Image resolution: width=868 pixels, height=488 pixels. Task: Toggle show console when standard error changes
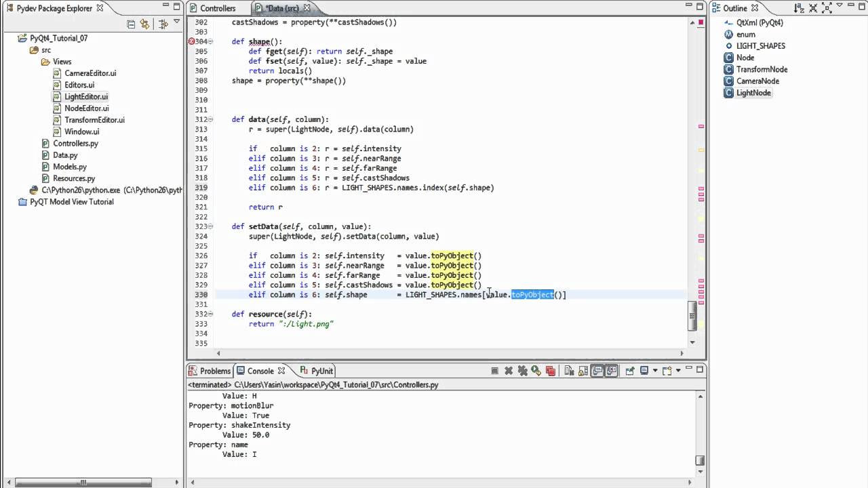[x=612, y=371]
